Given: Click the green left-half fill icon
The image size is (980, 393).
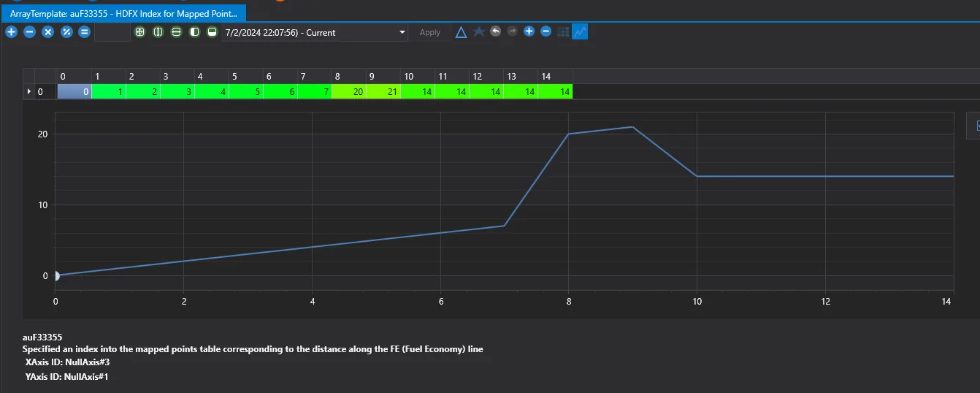Looking at the screenshot, I should (194, 32).
